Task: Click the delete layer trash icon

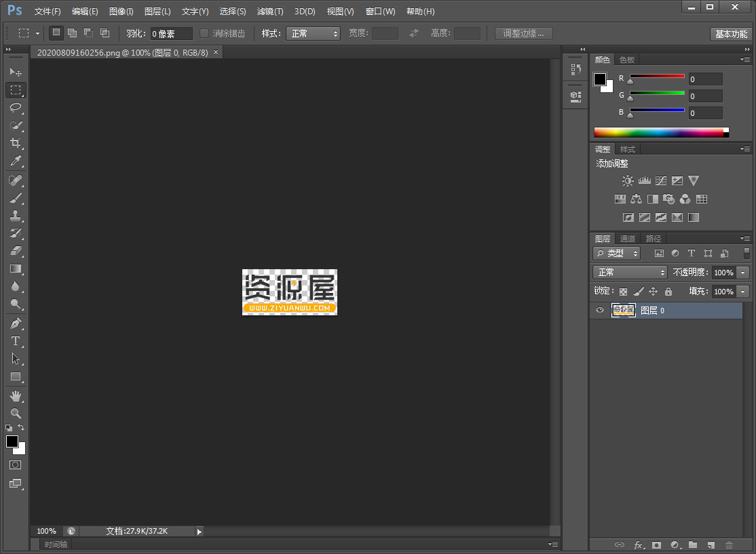Action: 729,545
